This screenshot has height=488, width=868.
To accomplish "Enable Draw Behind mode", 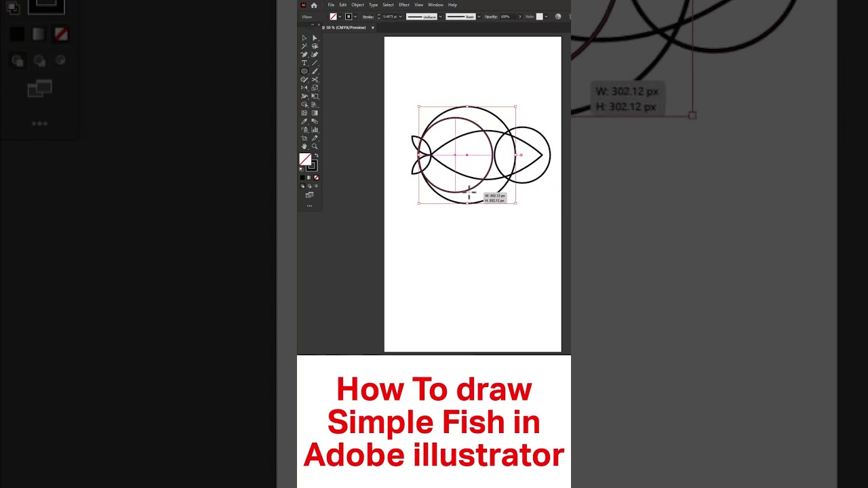I will click(x=309, y=186).
